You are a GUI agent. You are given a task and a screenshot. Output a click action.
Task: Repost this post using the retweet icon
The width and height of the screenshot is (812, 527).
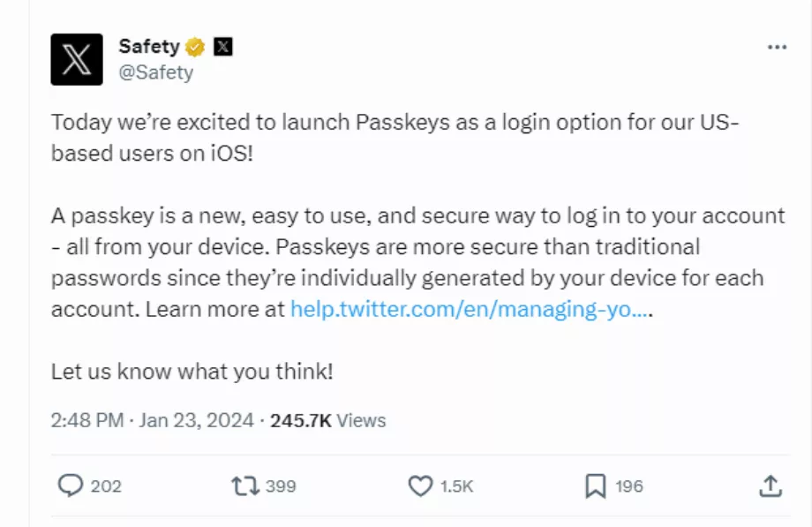coord(245,486)
